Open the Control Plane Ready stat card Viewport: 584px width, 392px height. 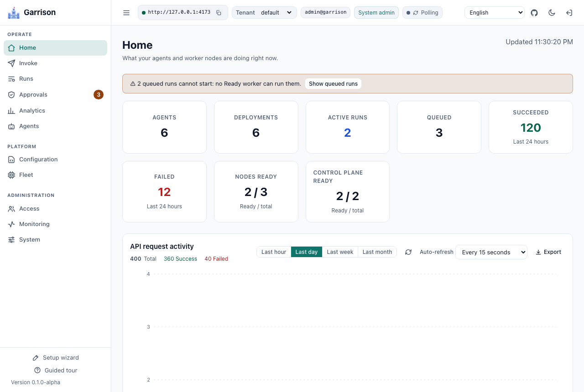click(x=348, y=191)
